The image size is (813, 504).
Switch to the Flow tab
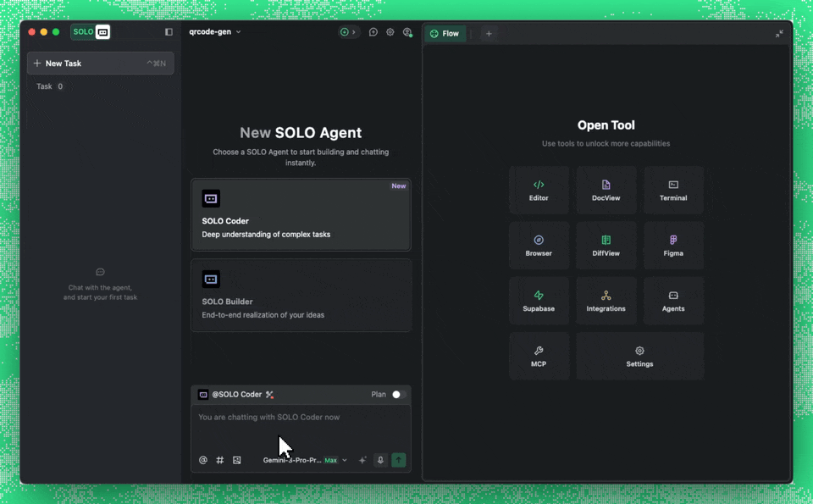coord(445,34)
